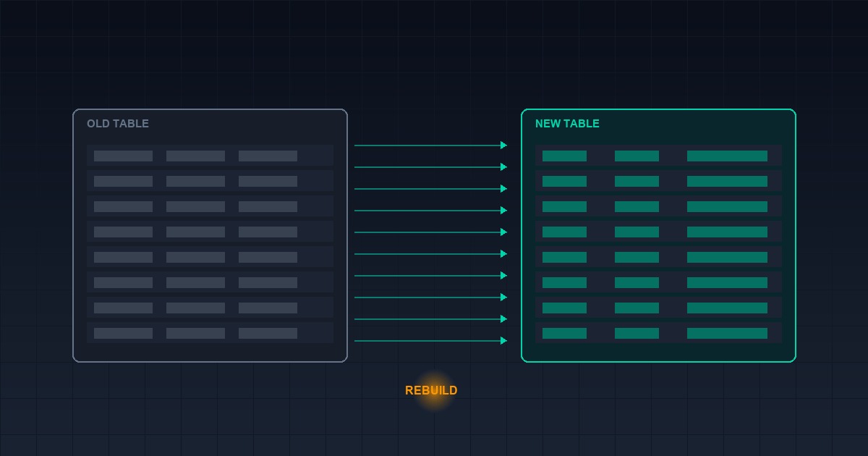The width and height of the screenshot is (868, 456).
Task: Click second arrow from the top
Action: click(x=431, y=167)
